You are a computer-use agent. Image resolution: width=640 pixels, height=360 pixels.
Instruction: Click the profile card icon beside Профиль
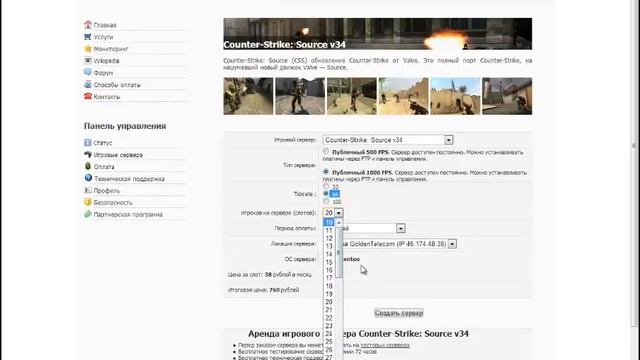click(88, 190)
